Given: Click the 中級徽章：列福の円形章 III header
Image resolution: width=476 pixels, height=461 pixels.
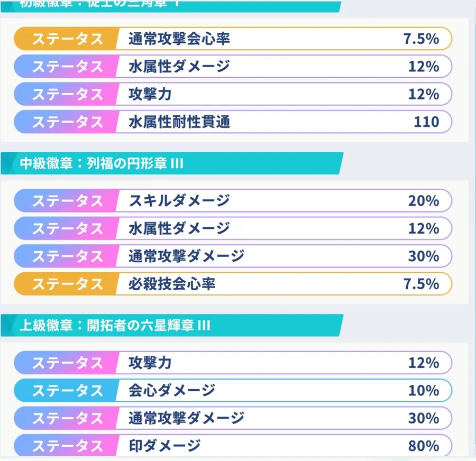Looking at the screenshot, I should pos(102,163).
